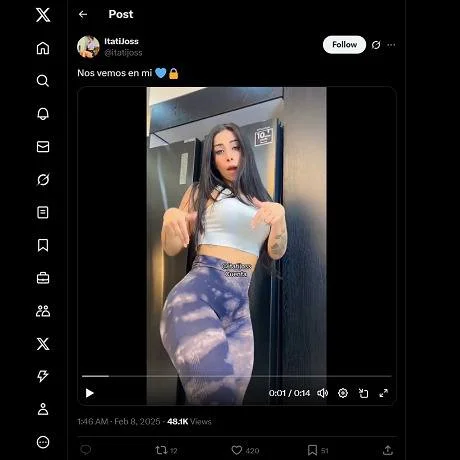Open the Notifications bell icon
Viewport: 460px width, 460px height.
pyautogui.click(x=43, y=114)
